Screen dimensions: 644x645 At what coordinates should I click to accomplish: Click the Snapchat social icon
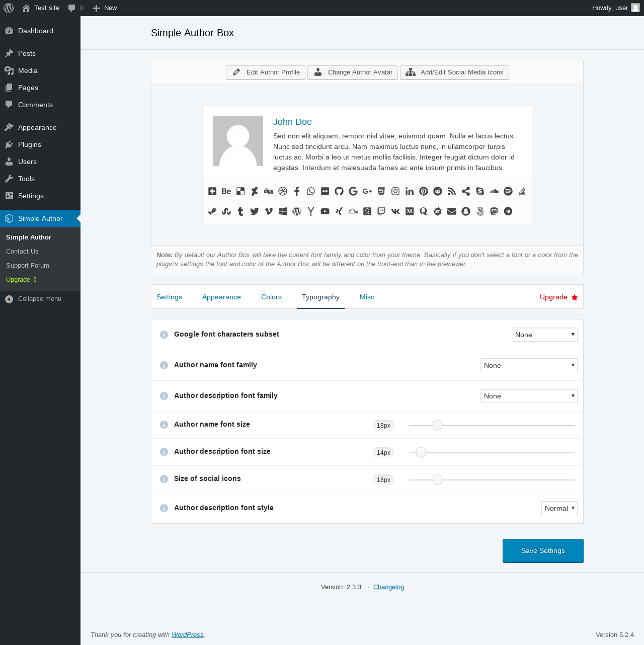click(466, 211)
